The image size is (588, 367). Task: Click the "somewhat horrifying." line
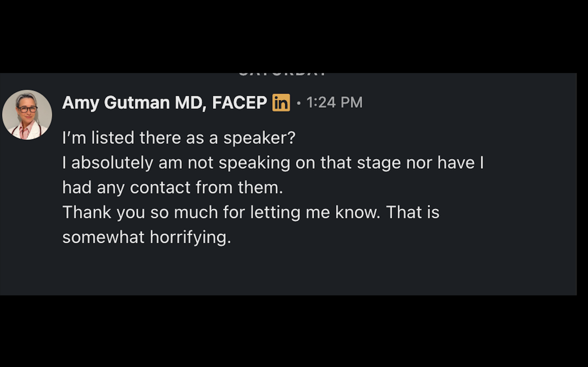(147, 237)
